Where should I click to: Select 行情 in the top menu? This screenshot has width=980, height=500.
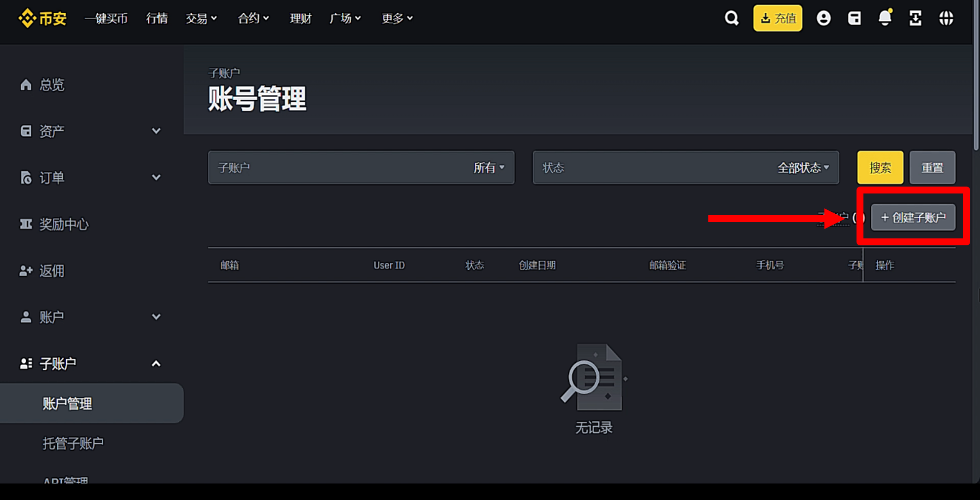pyautogui.click(x=157, y=18)
